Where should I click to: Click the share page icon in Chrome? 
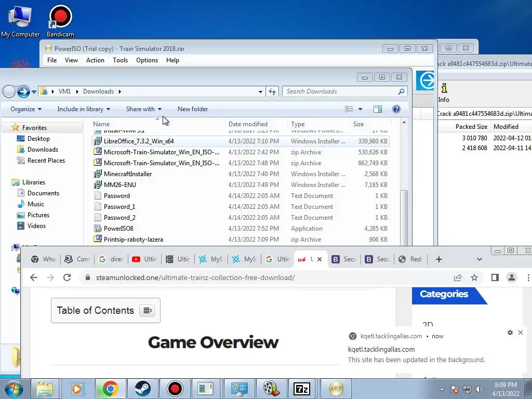(457, 277)
